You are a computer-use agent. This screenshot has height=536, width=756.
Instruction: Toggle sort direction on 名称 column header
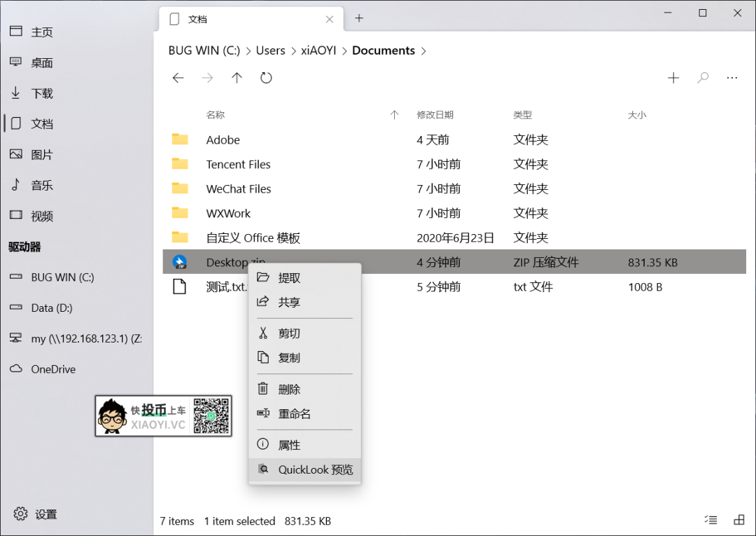click(x=216, y=114)
